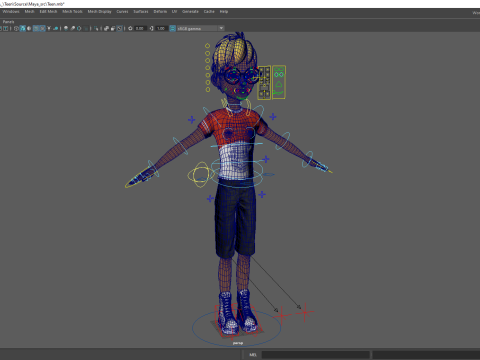The height and width of the screenshot is (360, 480).
Task: Open the Cache menu
Action: click(x=209, y=12)
